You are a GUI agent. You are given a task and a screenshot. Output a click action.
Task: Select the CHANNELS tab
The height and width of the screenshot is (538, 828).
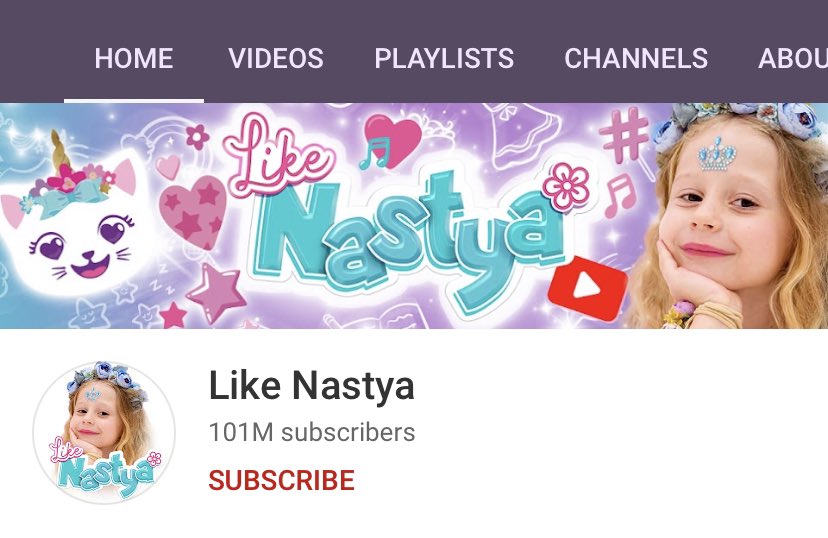(636, 58)
